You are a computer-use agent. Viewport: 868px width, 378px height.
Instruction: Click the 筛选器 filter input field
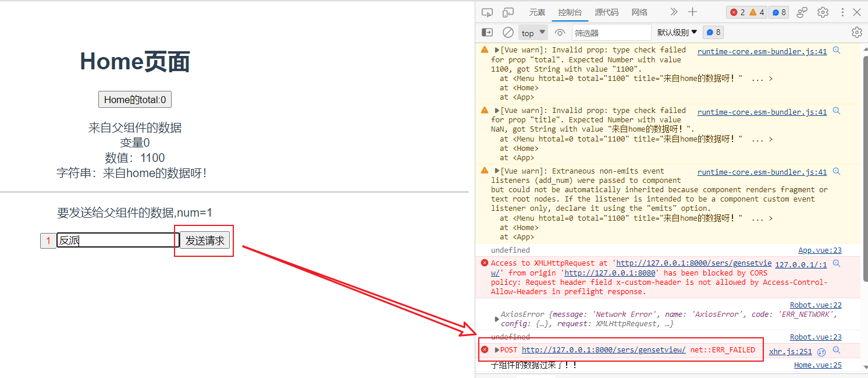(x=611, y=33)
